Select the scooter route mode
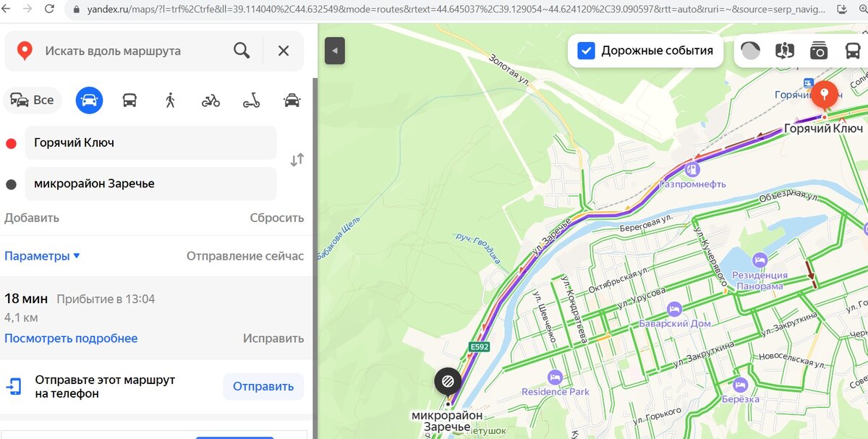The image size is (868, 439). (251, 100)
